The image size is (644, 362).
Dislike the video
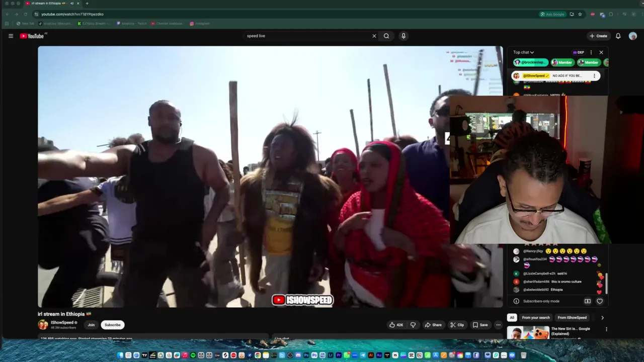[x=413, y=325]
